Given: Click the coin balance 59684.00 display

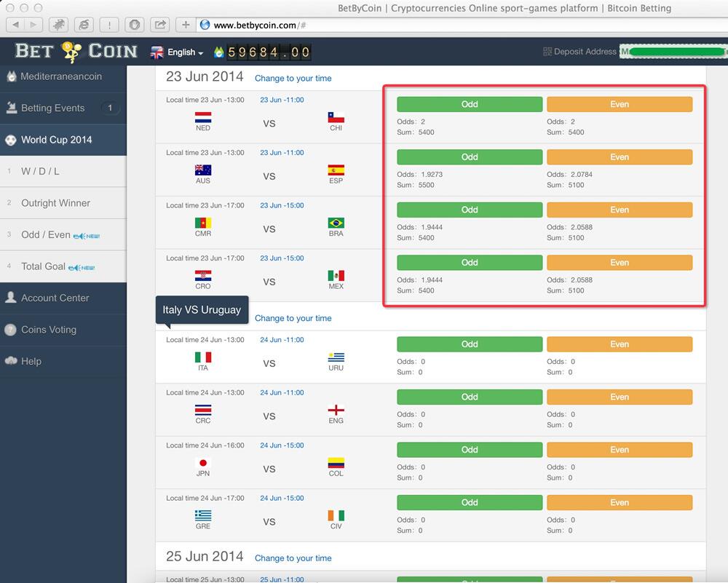Looking at the screenshot, I should [x=269, y=52].
